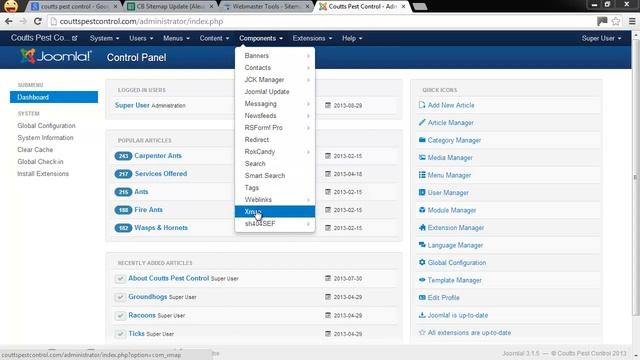The image size is (640, 360).
Task: Bookmark the page with the star icon
Action: 616,21
